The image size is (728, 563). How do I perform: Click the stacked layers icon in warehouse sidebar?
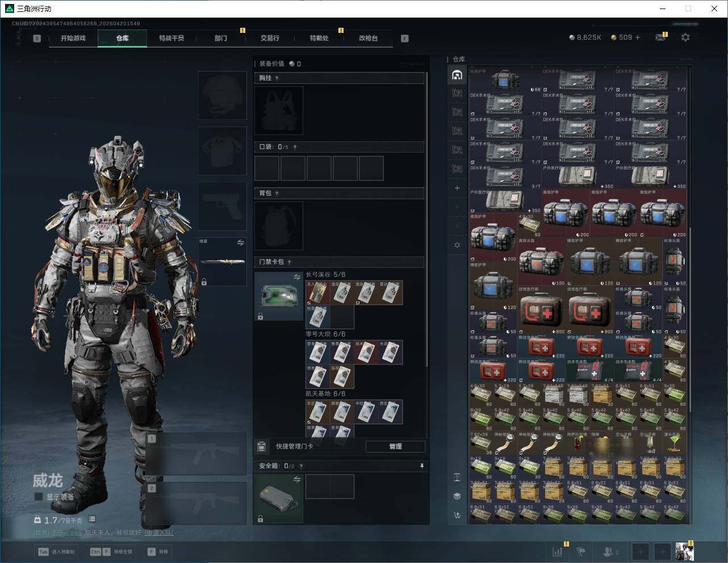click(457, 496)
